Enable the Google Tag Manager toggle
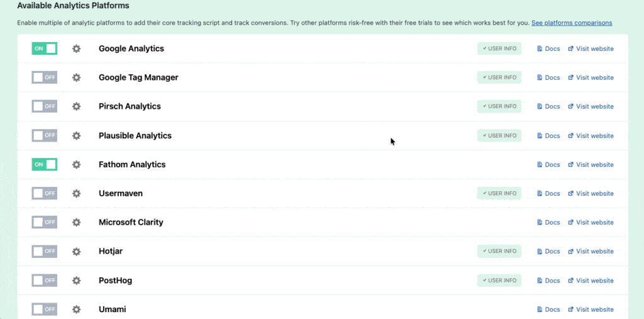This screenshot has width=644, height=319. [45, 77]
